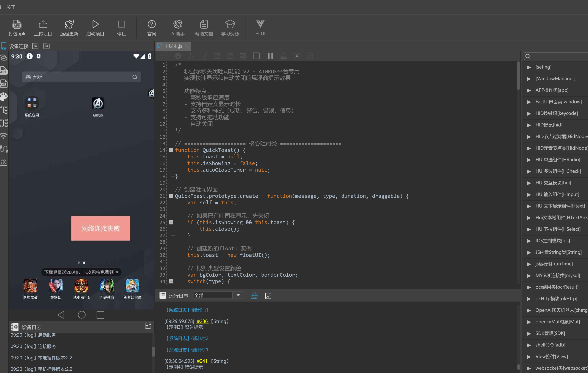Open 远程更新 rocket icon
This screenshot has height=373, width=588.
[69, 24]
